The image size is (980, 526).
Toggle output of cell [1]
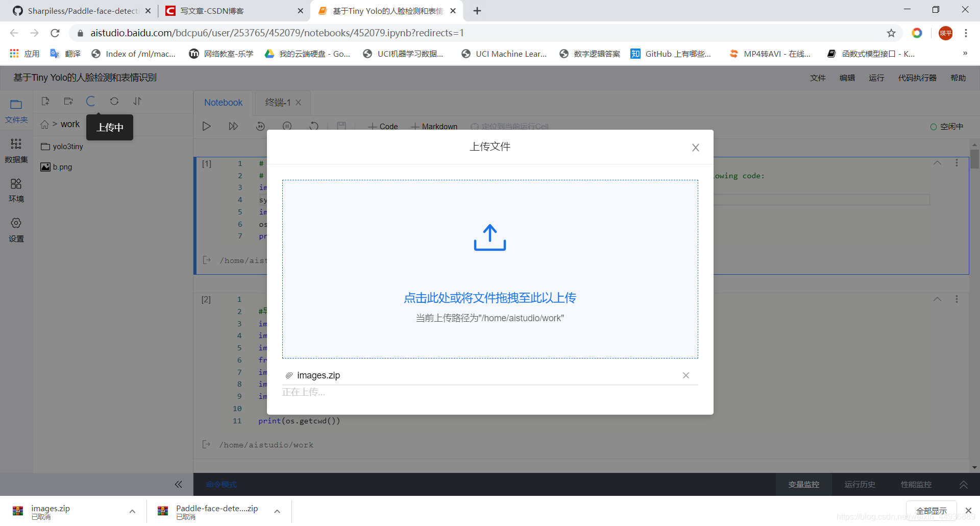pos(207,260)
